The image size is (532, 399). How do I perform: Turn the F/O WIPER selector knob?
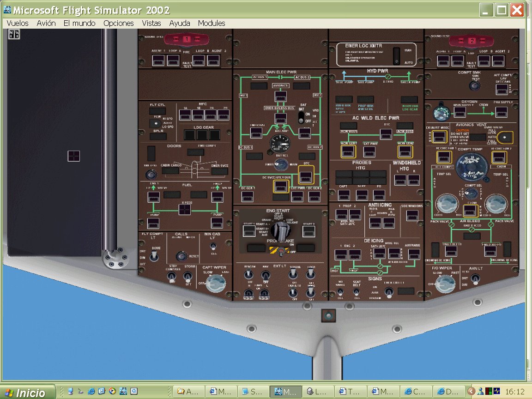click(x=446, y=284)
